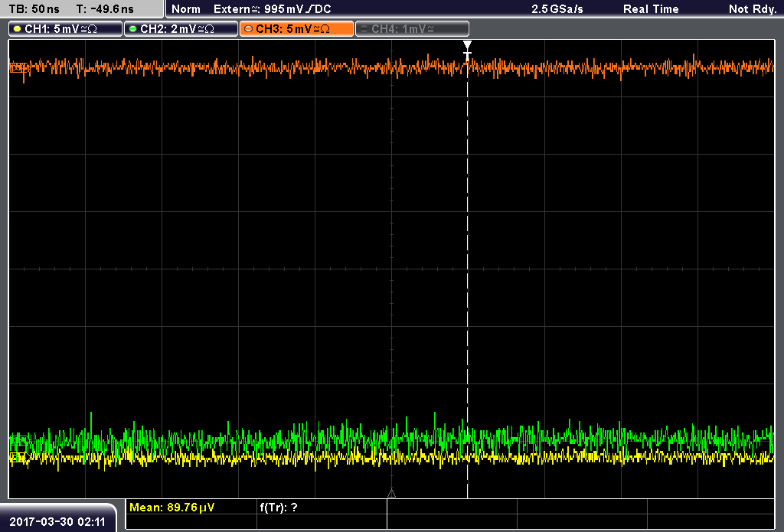The image size is (784, 532).
Task: Select the CH2 2 mV channel tab
Action: pyautogui.click(x=181, y=29)
